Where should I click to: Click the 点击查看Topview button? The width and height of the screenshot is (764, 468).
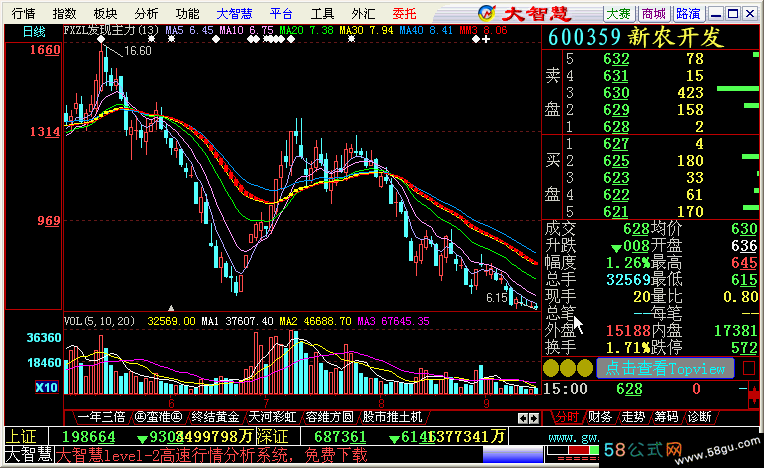[x=665, y=368]
